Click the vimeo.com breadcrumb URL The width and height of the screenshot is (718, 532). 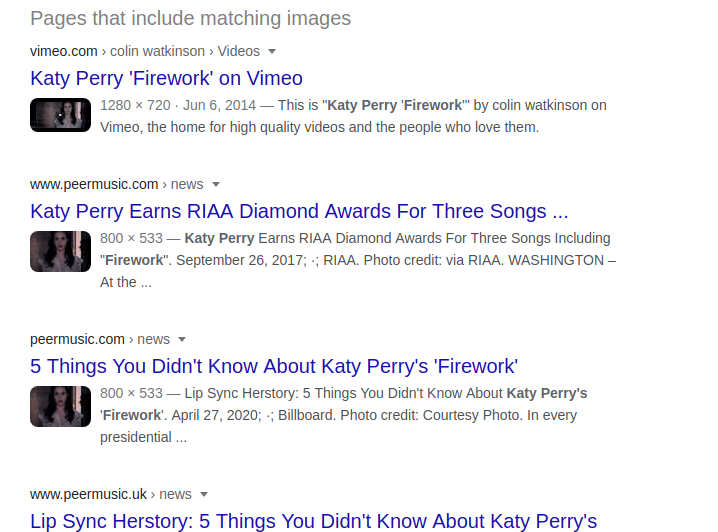[x=64, y=51]
